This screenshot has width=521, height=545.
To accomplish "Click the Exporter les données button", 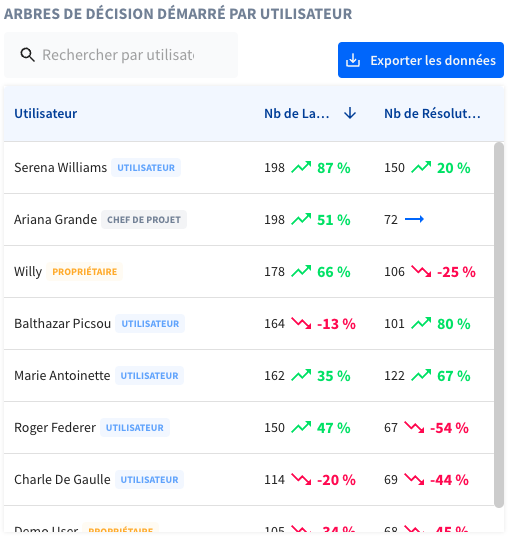I will coord(421,60).
